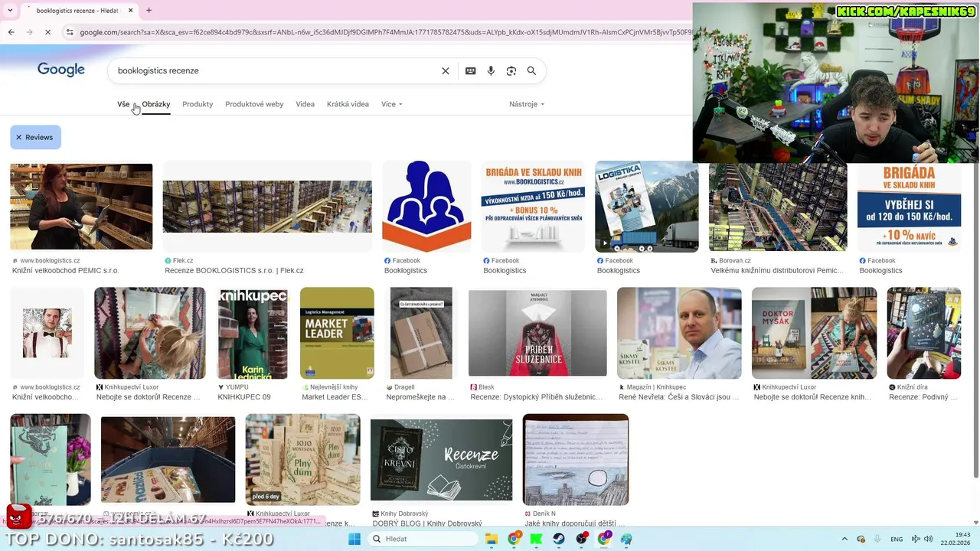Clear the search box with X icon
Screen dimensions: 980x551
[x=446, y=71]
